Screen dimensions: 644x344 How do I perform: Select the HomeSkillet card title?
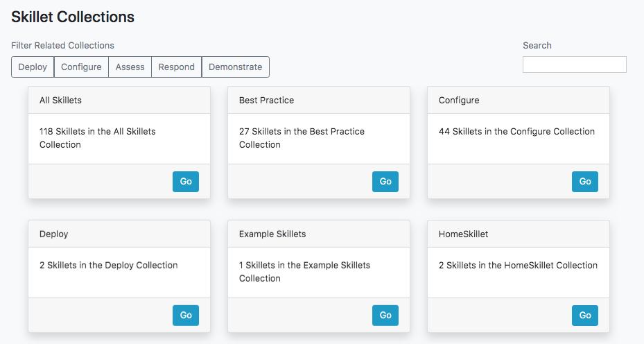(463, 234)
